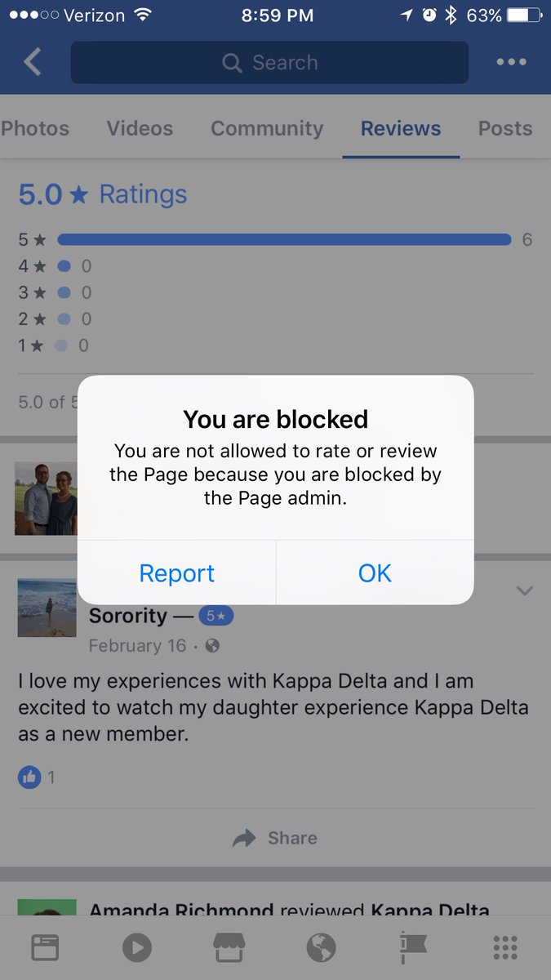Open the Video play icon in bottom bar
This screenshot has height=980, width=551.
137,947
